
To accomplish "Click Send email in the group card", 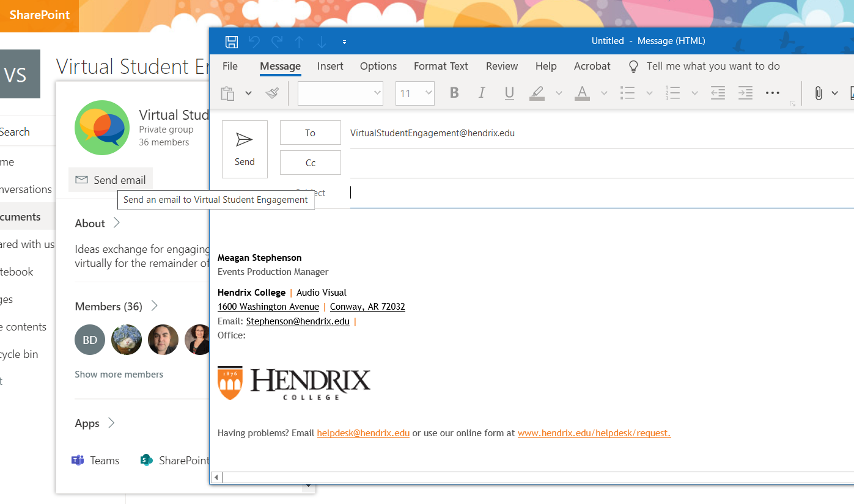I will [x=111, y=180].
